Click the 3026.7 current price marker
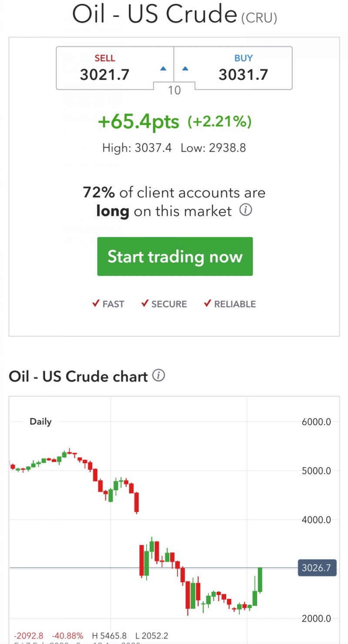Viewport: 348px width, 644px height. pyautogui.click(x=317, y=568)
